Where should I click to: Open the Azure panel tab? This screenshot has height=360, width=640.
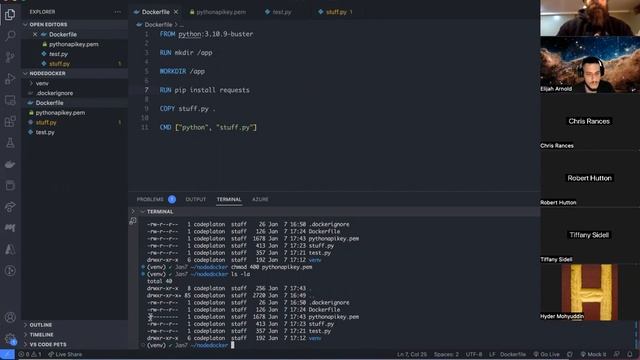(x=260, y=199)
